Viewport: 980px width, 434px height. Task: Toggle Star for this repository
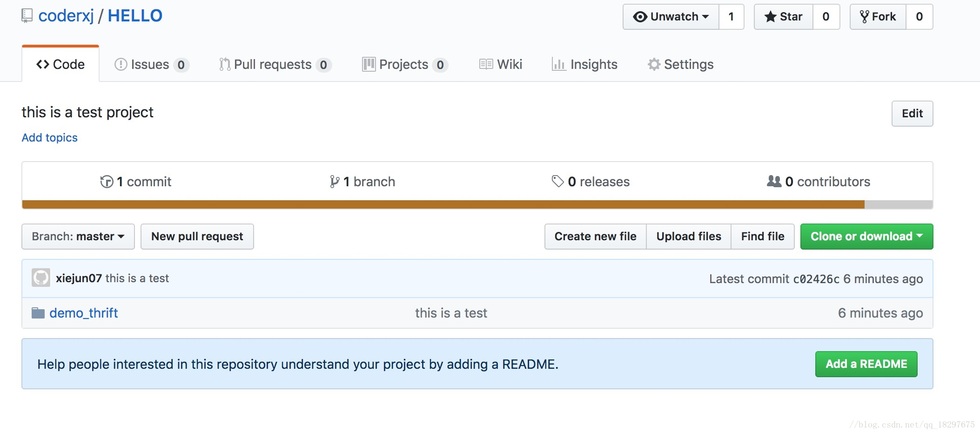click(784, 17)
